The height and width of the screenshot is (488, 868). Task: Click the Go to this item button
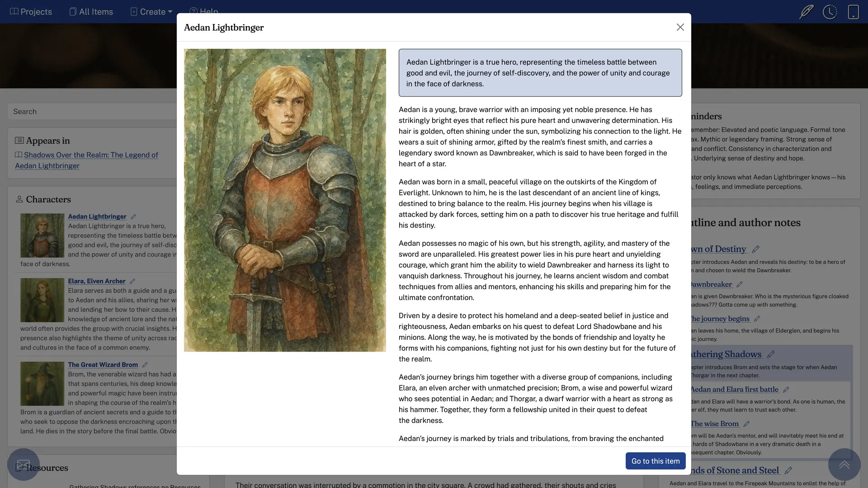click(655, 461)
